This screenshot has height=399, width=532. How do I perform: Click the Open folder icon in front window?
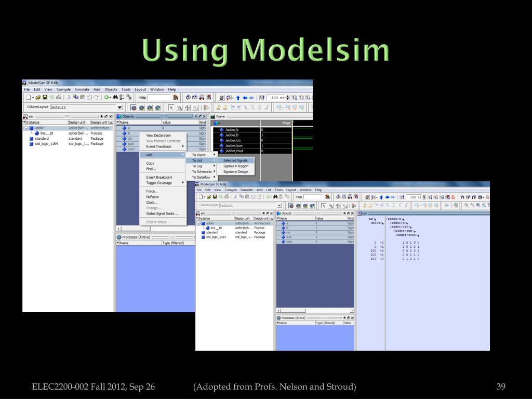pos(208,197)
